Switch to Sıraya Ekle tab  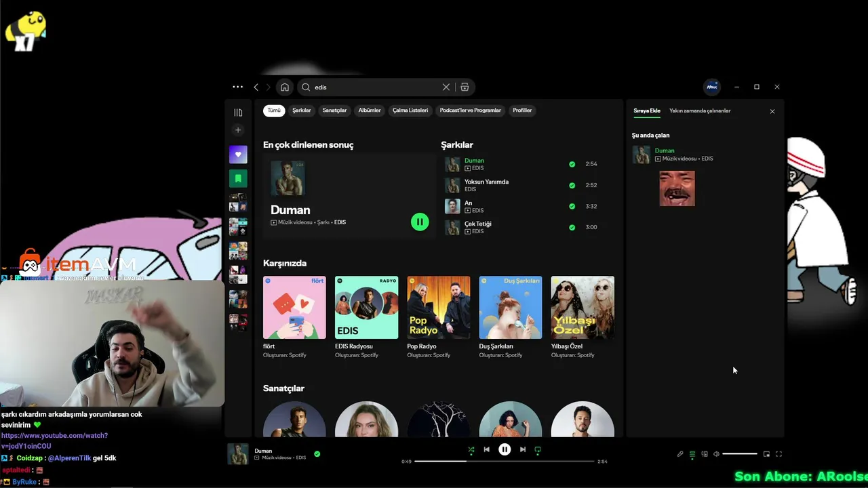647,110
